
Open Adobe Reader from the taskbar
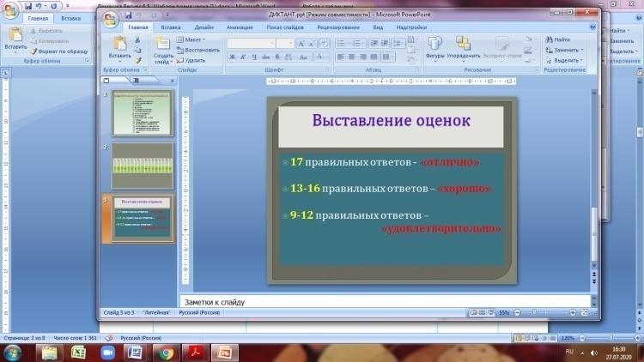pyautogui.click(x=195, y=353)
